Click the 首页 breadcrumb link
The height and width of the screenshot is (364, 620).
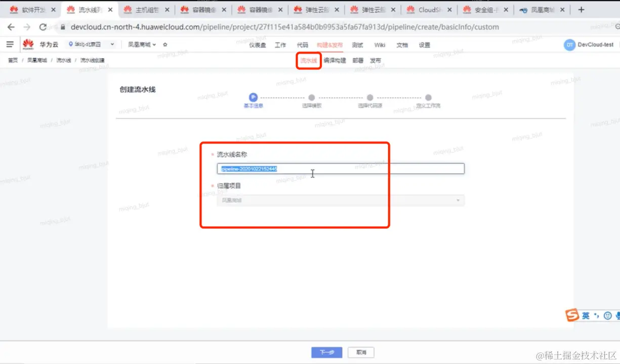(x=13, y=60)
